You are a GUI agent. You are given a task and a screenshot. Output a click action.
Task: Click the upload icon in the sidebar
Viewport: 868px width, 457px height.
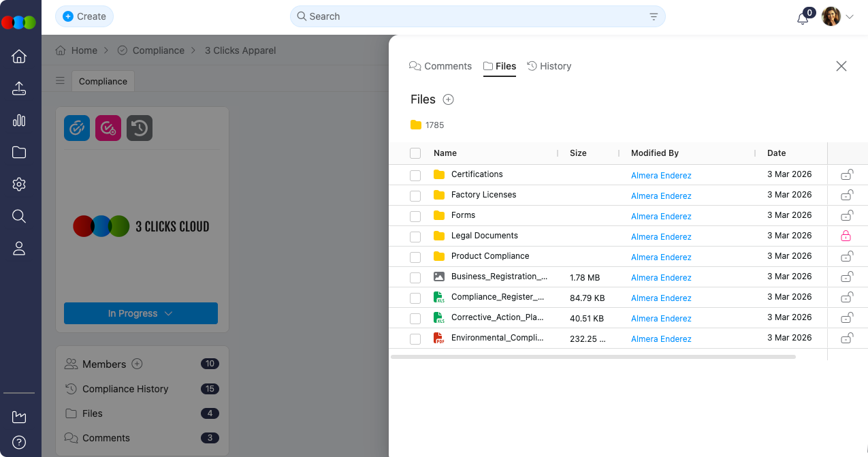click(x=19, y=88)
